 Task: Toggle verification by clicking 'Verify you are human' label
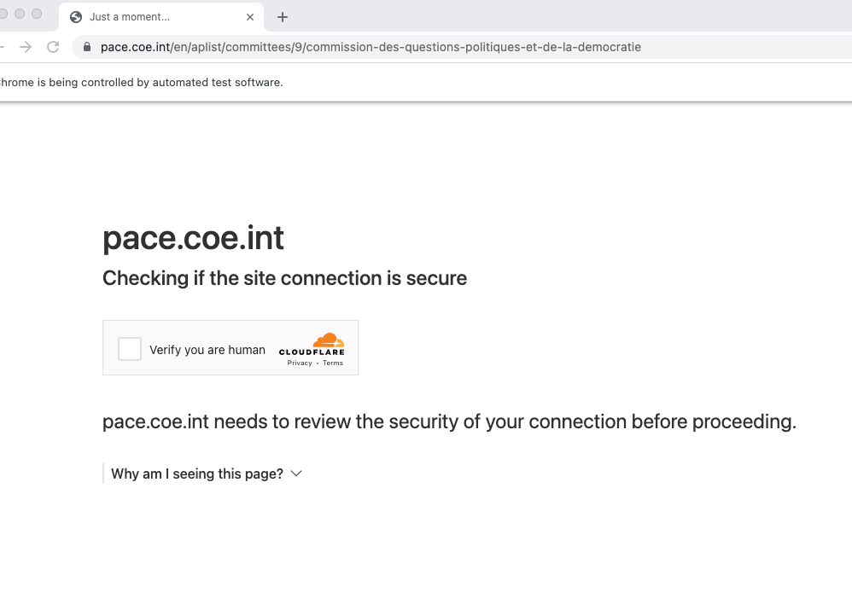pos(207,349)
